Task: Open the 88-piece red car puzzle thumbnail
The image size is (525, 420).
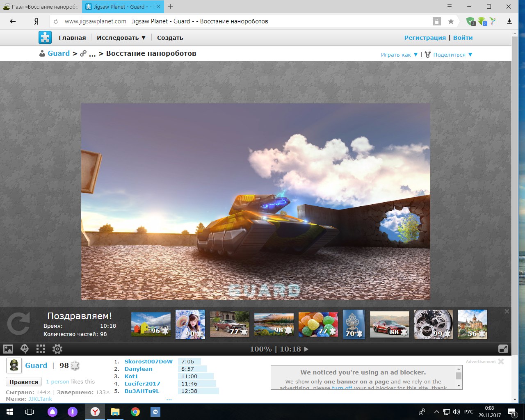Action: [x=390, y=324]
